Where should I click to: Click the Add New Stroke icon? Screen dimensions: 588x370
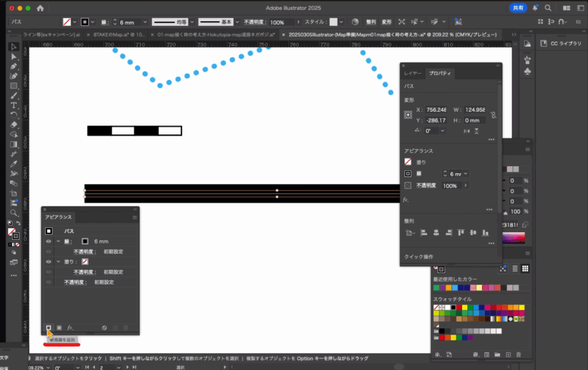[49, 328]
